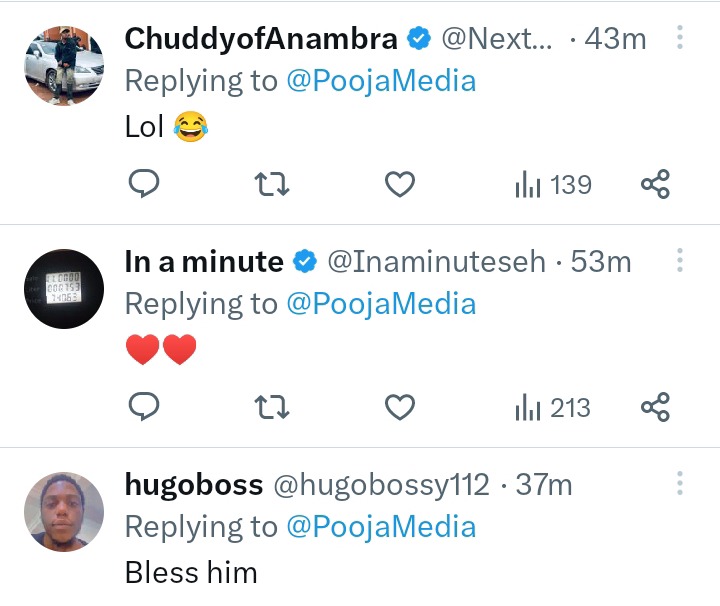The width and height of the screenshot is (720, 606).
Task: Share In a minute's hearts tweet
Action: (x=654, y=408)
